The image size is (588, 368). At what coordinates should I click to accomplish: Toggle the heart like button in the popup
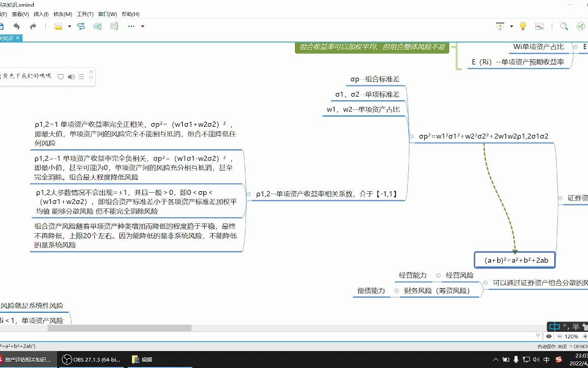(x=61, y=77)
